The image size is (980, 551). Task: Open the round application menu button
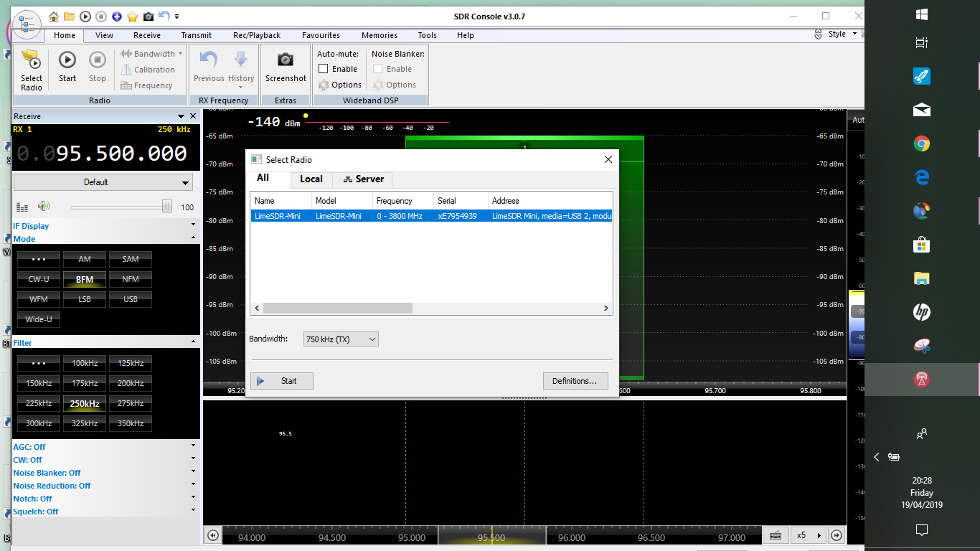pyautogui.click(x=27, y=24)
